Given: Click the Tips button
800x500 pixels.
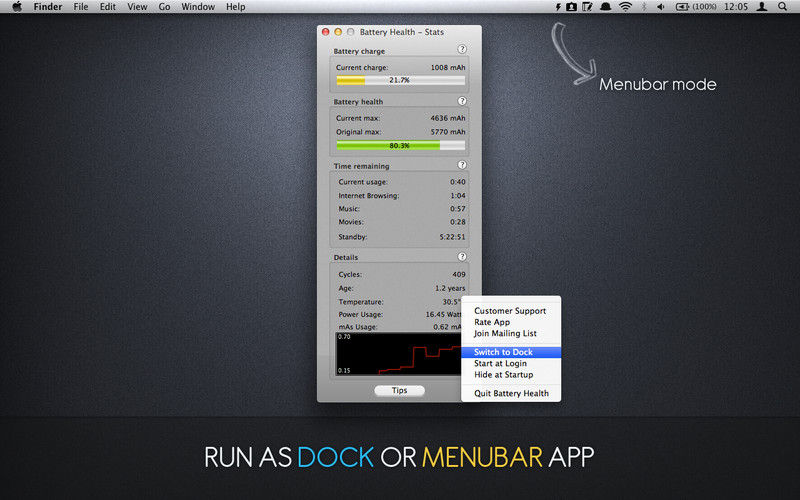Looking at the screenshot, I should pyautogui.click(x=399, y=390).
